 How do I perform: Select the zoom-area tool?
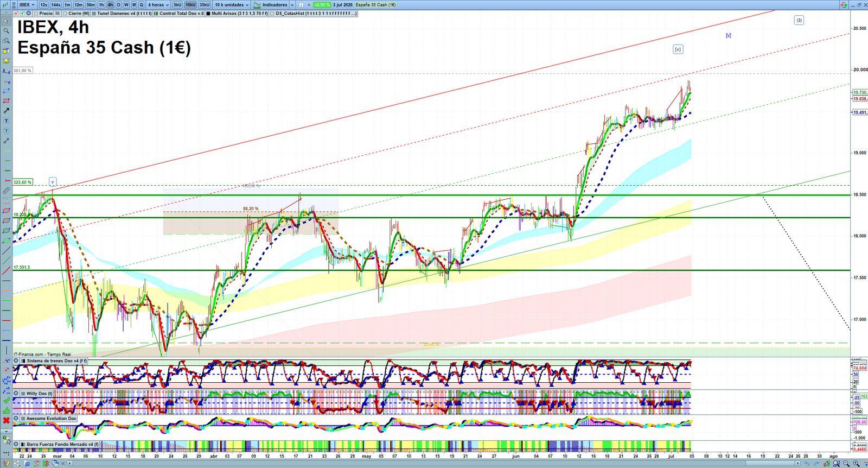coord(7,41)
